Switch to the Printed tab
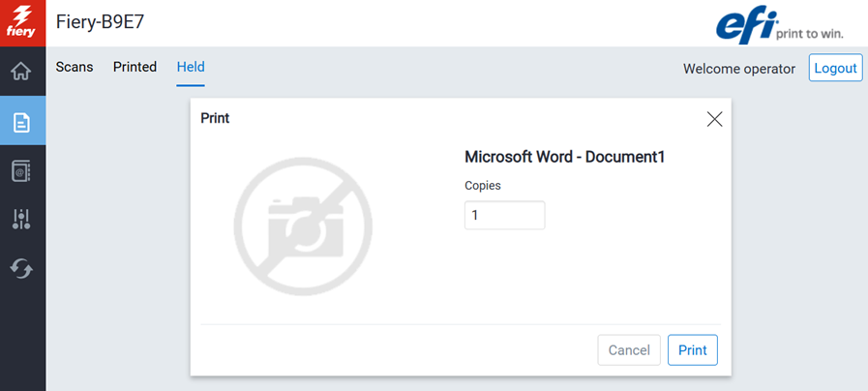The width and height of the screenshot is (868, 391). pos(135,68)
